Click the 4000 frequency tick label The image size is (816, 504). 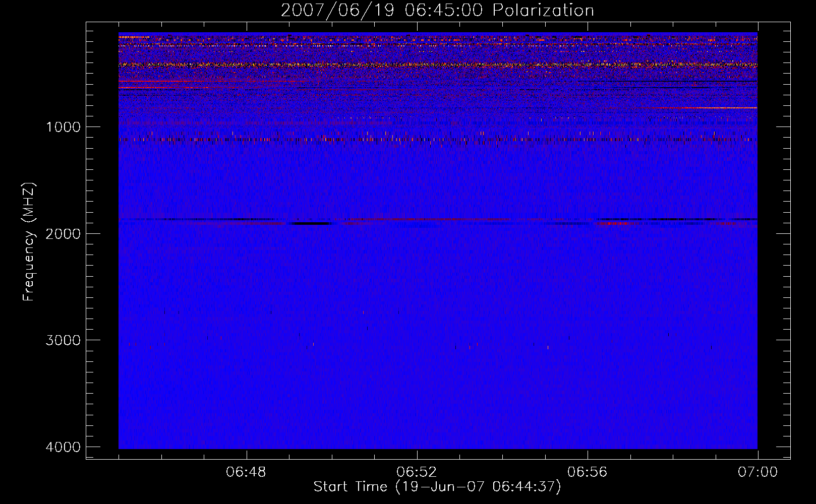(x=63, y=447)
